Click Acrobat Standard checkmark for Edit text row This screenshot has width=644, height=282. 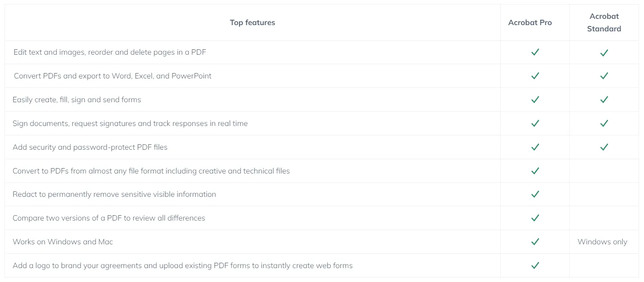click(604, 53)
